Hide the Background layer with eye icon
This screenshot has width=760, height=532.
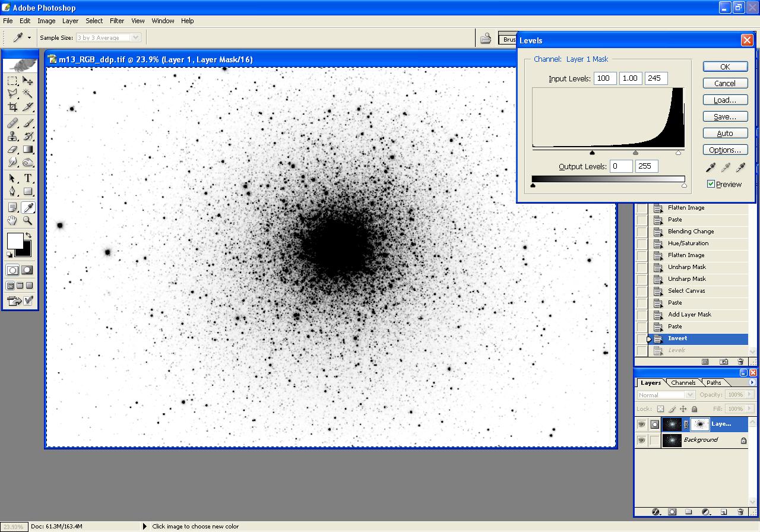(x=641, y=441)
